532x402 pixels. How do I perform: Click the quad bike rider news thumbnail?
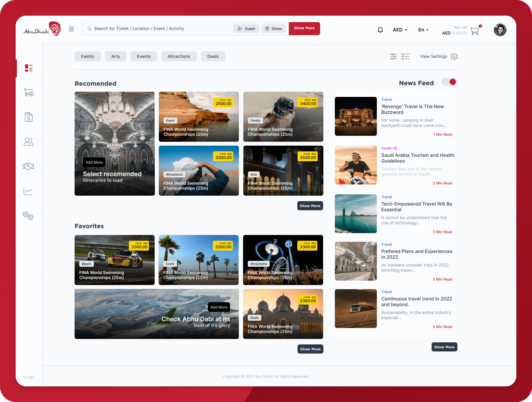pos(356,165)
